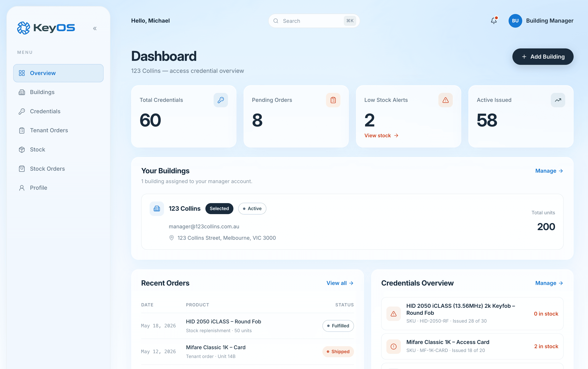
Task: Click the Pending Orders count 8
Action: click(x=257, y=120)
